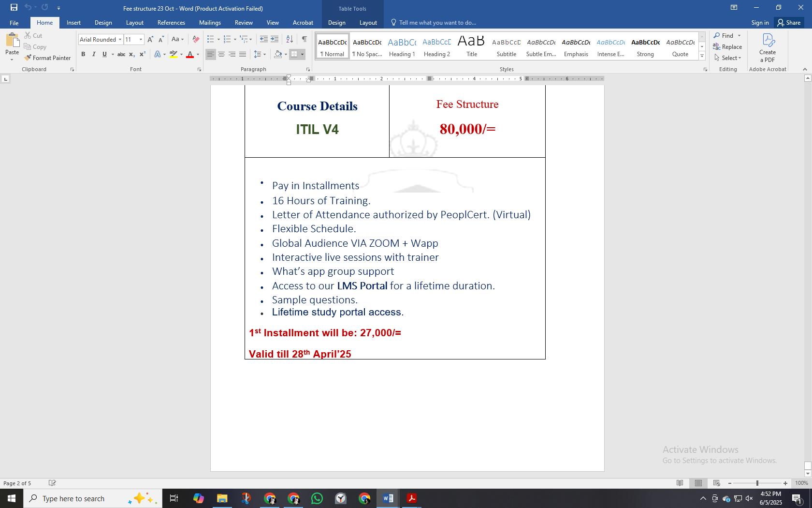Open WhatsApp from the taskbar
This screenshot has height=508, width=812.
click(x=317, y=498)
